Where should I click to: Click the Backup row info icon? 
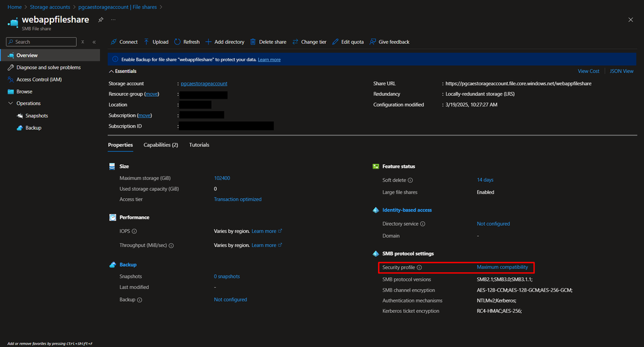click(139, 300)
